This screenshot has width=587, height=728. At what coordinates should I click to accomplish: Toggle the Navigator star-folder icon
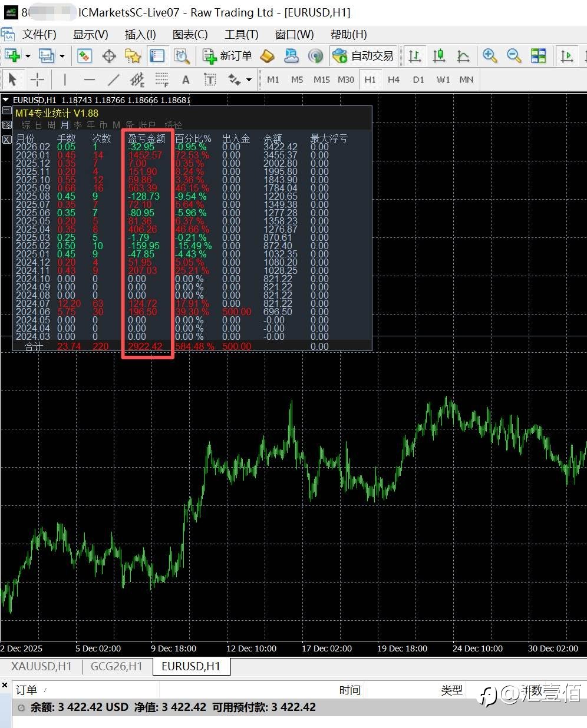tap(133, 56)
